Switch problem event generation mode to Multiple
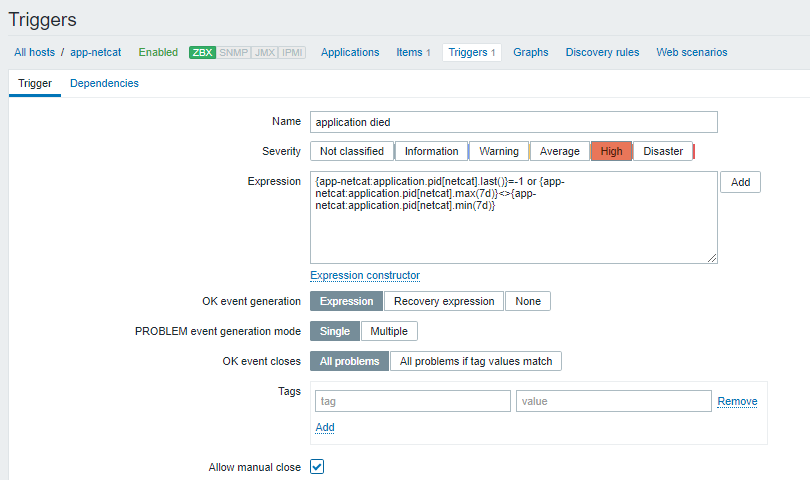 (x=389, y=331)
